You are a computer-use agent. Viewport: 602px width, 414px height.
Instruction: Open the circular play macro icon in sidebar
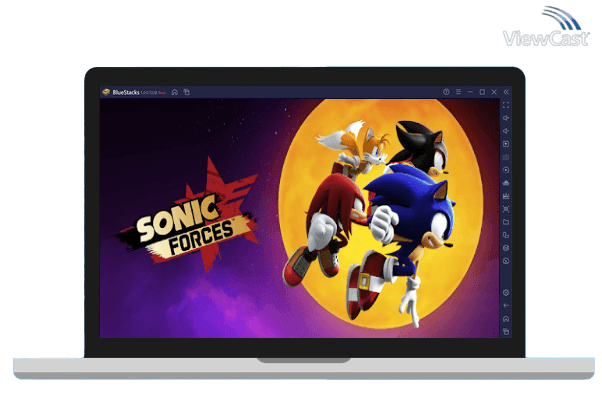[506, 170]
